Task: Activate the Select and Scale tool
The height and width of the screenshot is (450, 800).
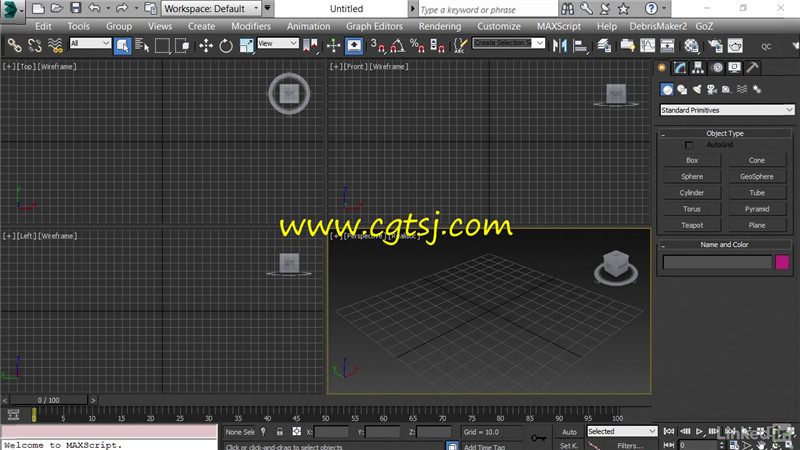Action: click(x=246, y=46)
